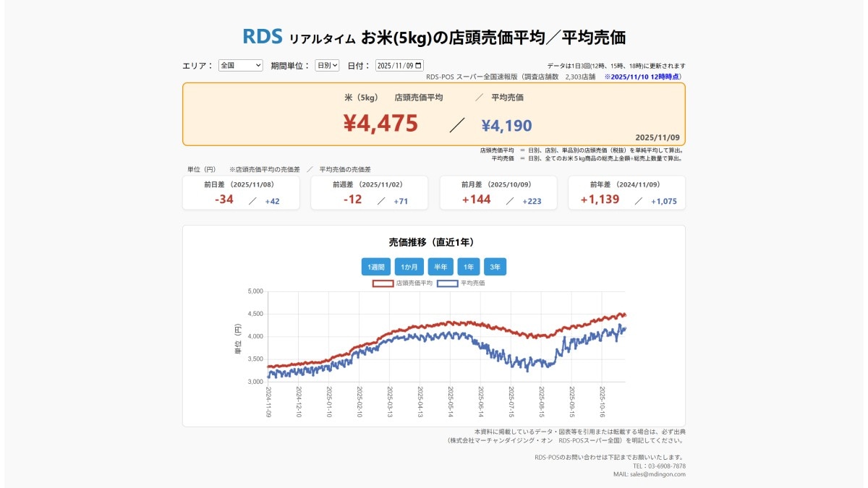Click the ※2025/11/10 12時時点 link
868x488 pixels.
click(642, 73)
